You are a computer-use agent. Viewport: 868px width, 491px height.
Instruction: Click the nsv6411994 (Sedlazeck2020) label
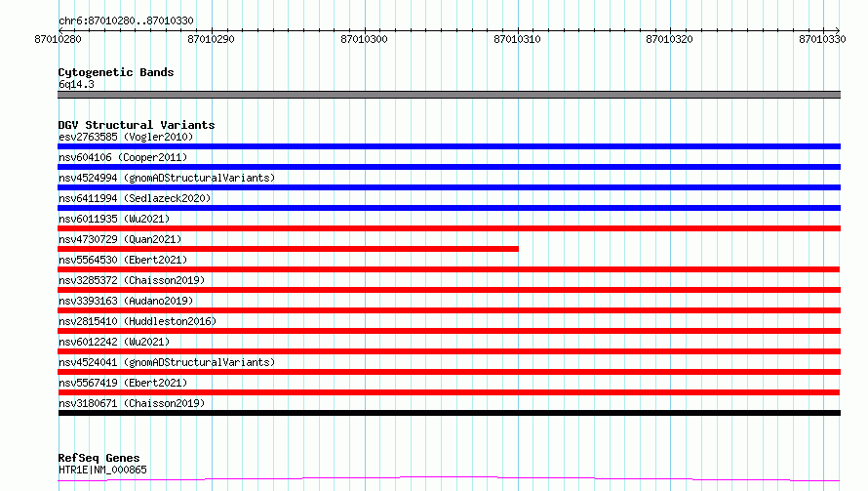click(x=135, y=198)
